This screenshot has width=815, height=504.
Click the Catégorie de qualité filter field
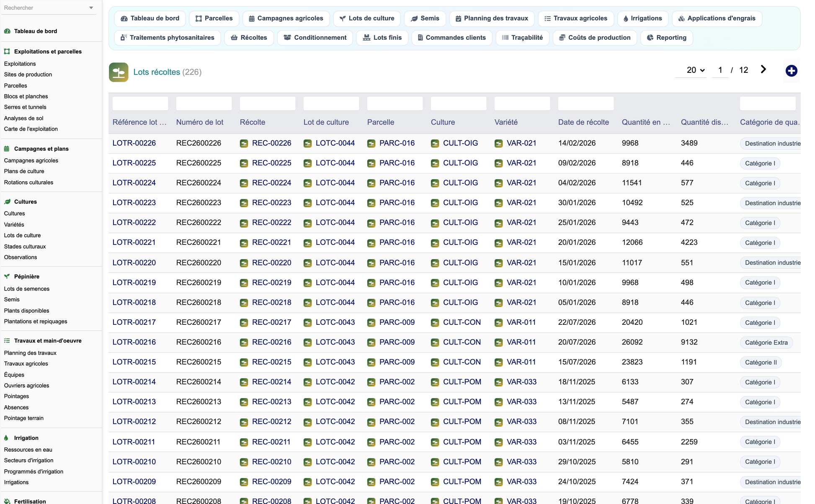click(x=768, y=103)
